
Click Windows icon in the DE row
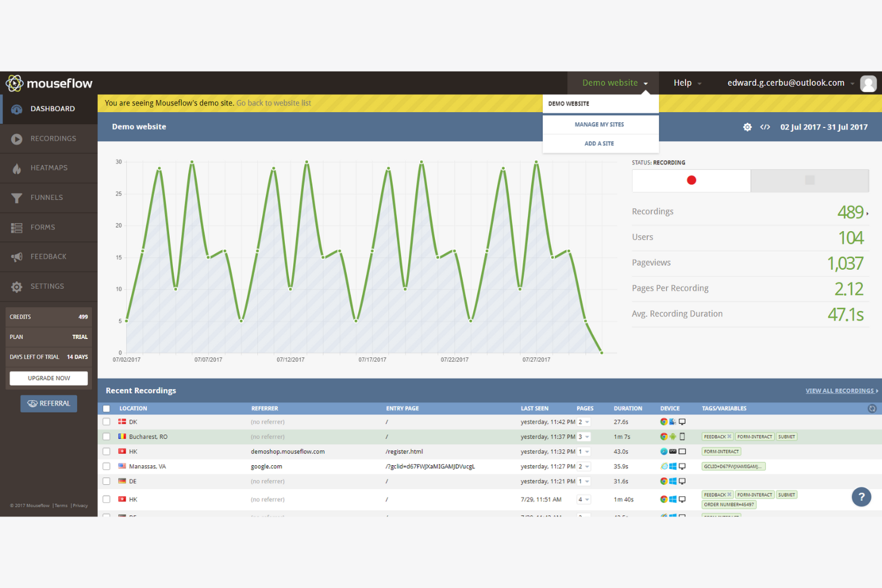[x=673, y=481]
